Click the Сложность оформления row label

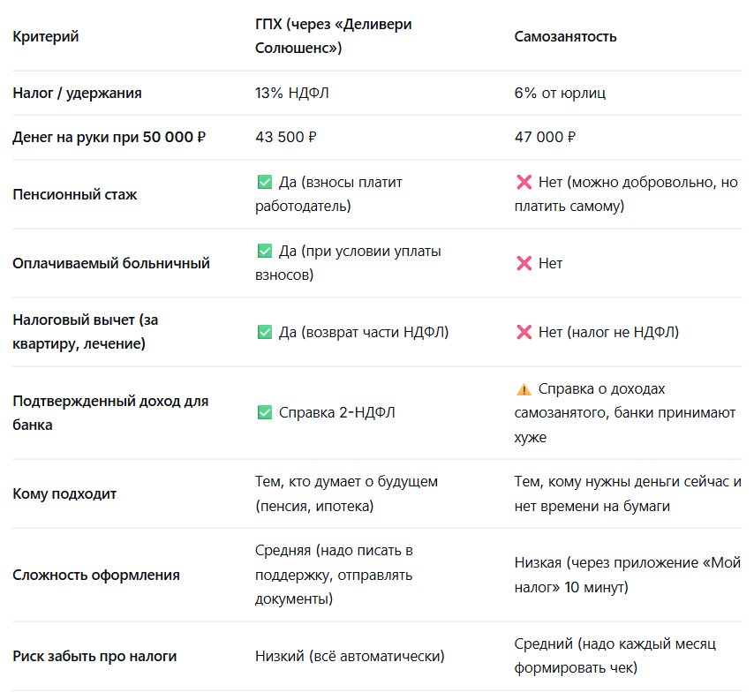96,575
